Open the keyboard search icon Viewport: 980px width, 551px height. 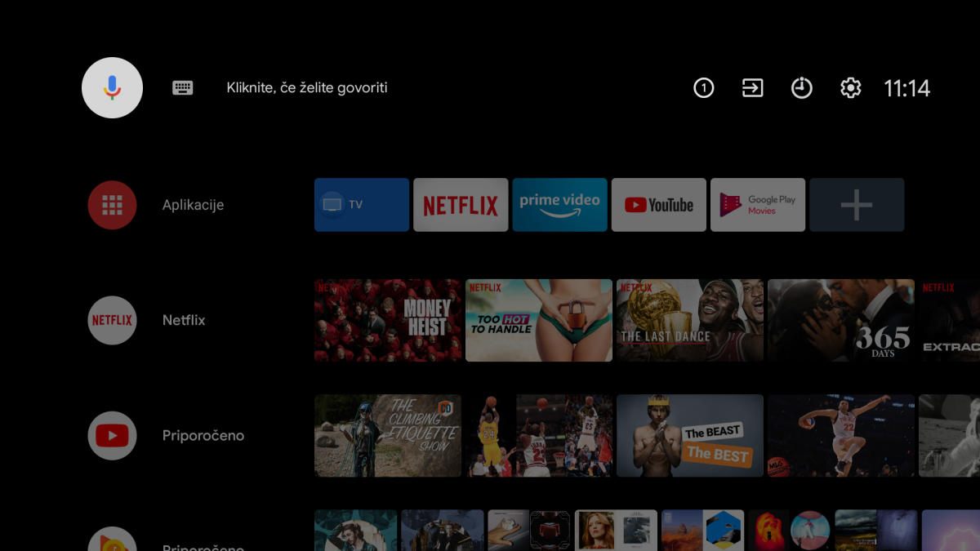(x=183, y=88)
